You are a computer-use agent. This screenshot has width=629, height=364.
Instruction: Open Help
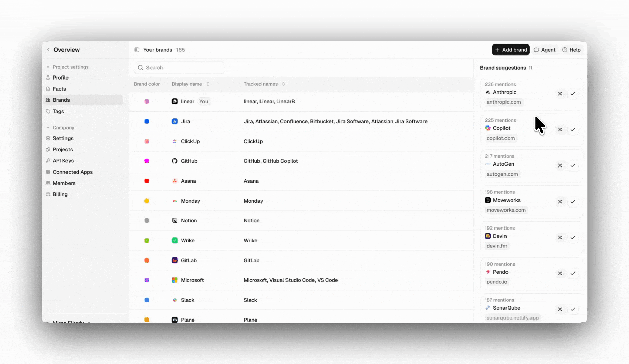(571, 50)
